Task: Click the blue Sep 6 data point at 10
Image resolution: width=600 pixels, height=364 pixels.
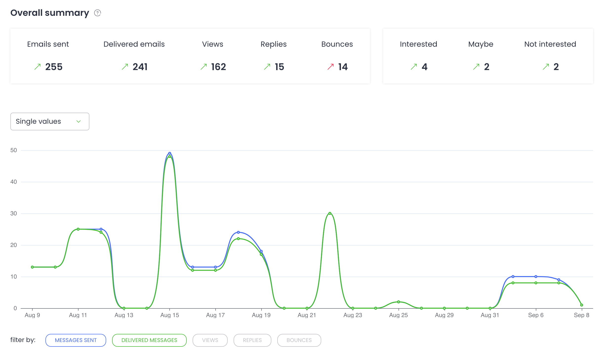Action: (536, 277)
